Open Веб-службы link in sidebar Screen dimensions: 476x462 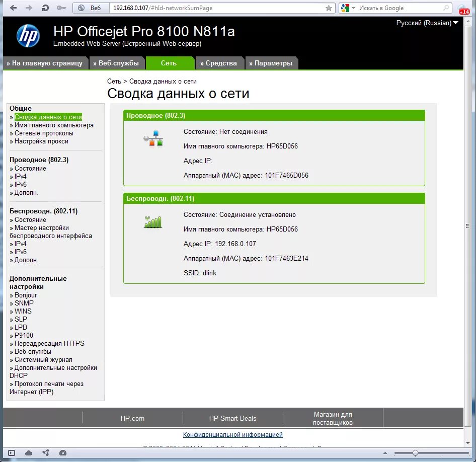33,351
